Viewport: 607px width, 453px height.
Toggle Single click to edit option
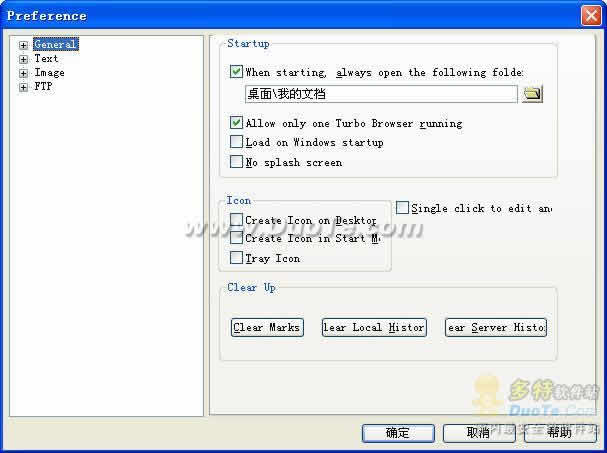402,208
